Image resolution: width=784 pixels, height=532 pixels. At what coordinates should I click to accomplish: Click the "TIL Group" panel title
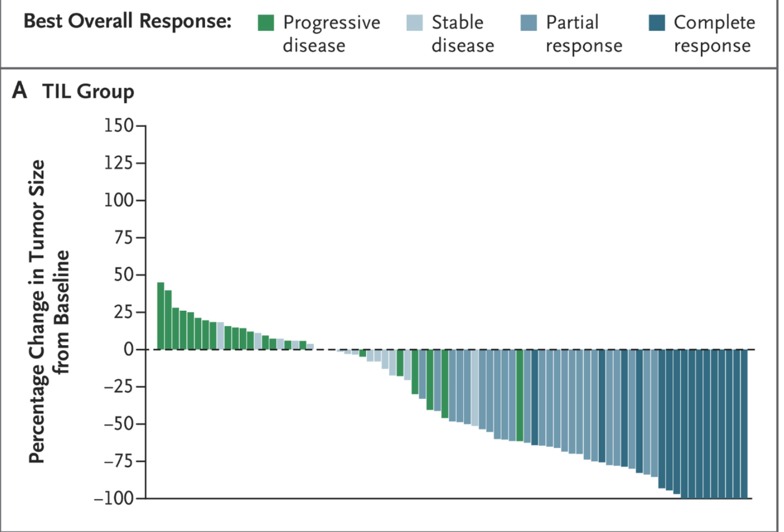point(88,92)
